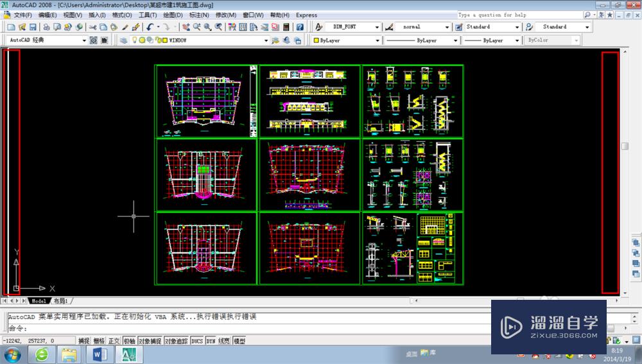Viewport: 642px width, 364px height.
Task: Click the Dimension Style icon beside normal
Action: click(389, 27)
